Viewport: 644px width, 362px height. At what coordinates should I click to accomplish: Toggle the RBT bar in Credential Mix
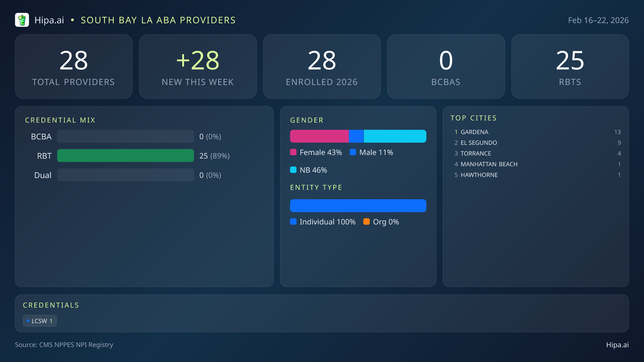click(x=125, y=156)
